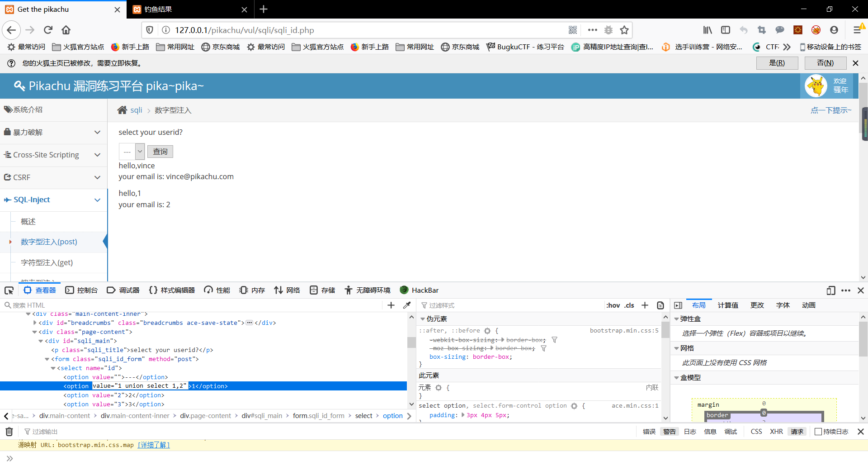Bookmark this page with the star icon
The height and width of the screenshot is (466, 868).
click(x=624, y=30)
